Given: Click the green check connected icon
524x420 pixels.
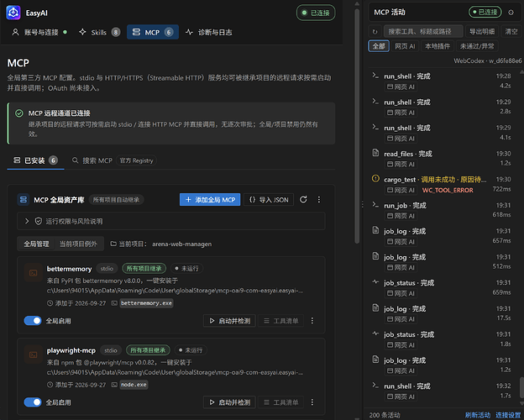Looking at the screenshot, I should [x=19, y=113].
